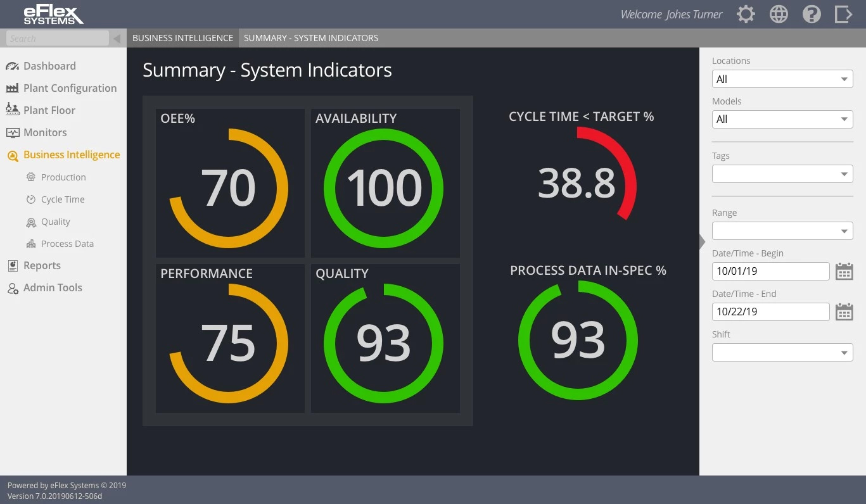The height and width of the screenshot is (504, 866).
Task: Click the sidebar Search field
Action: coord(57,39)
